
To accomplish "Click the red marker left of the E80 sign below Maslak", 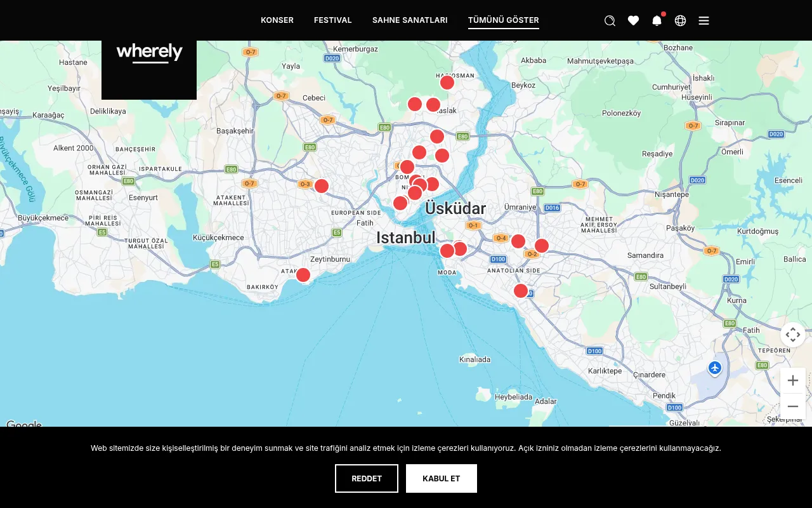I will pyautogui.click(x=437, y=137).
